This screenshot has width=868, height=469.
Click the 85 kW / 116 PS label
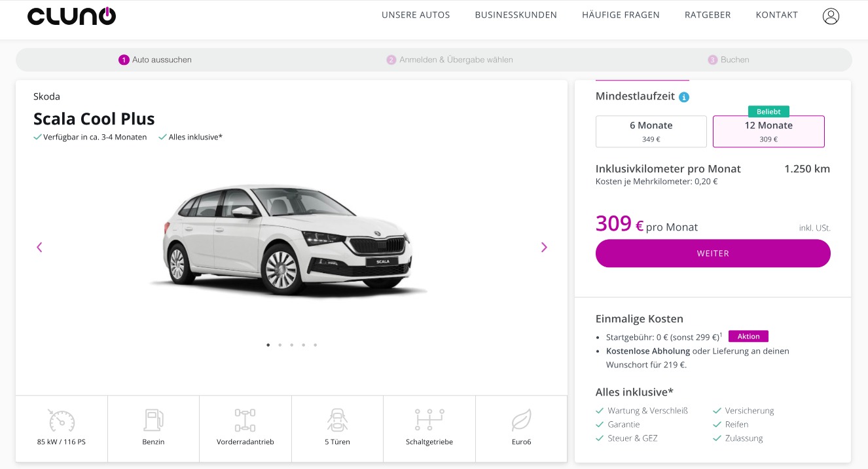(x=62, y=442)
